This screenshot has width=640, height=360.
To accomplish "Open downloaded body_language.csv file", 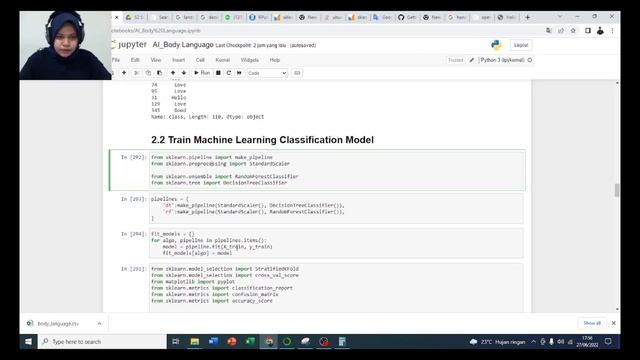I will 58,323.
